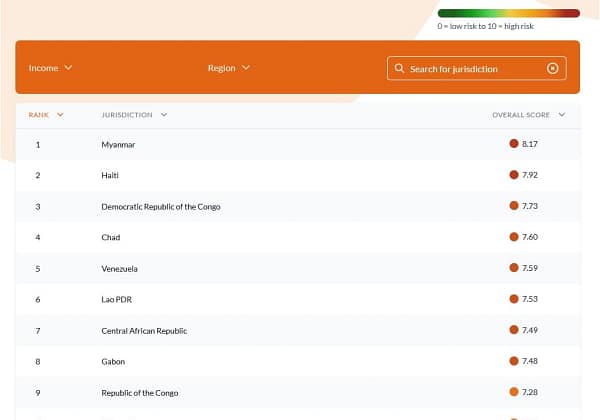Click the orange dot beside 7.28

coord(514,392)
